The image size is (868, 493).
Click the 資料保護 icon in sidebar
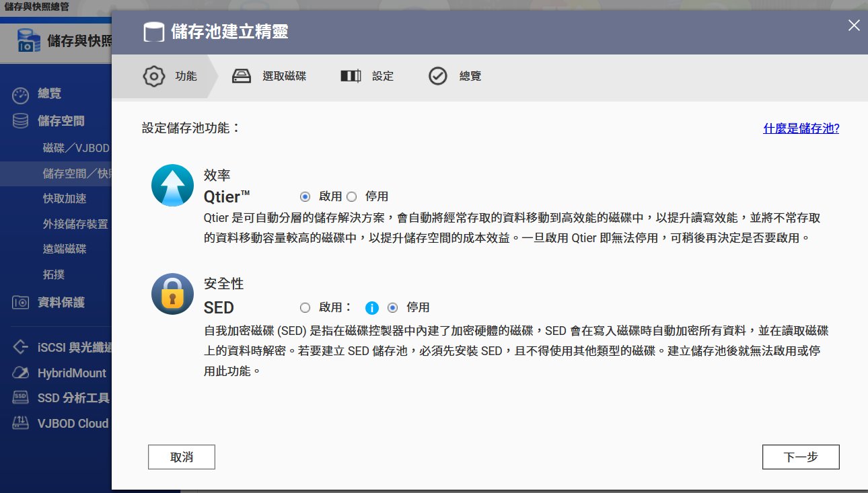click(x=21, y=303)
